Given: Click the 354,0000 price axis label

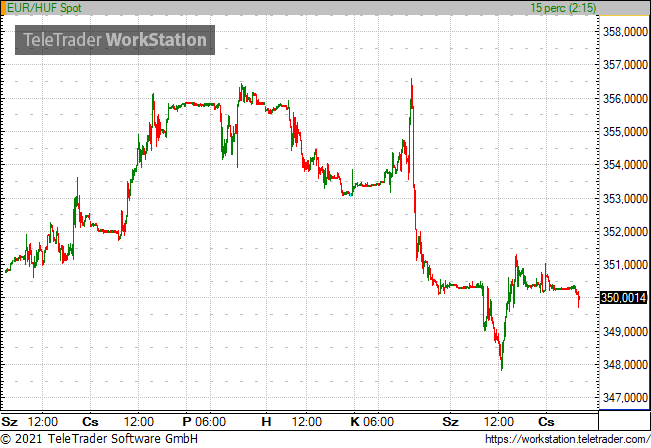Looking at the screenshot, I should (x=625, y=165).
